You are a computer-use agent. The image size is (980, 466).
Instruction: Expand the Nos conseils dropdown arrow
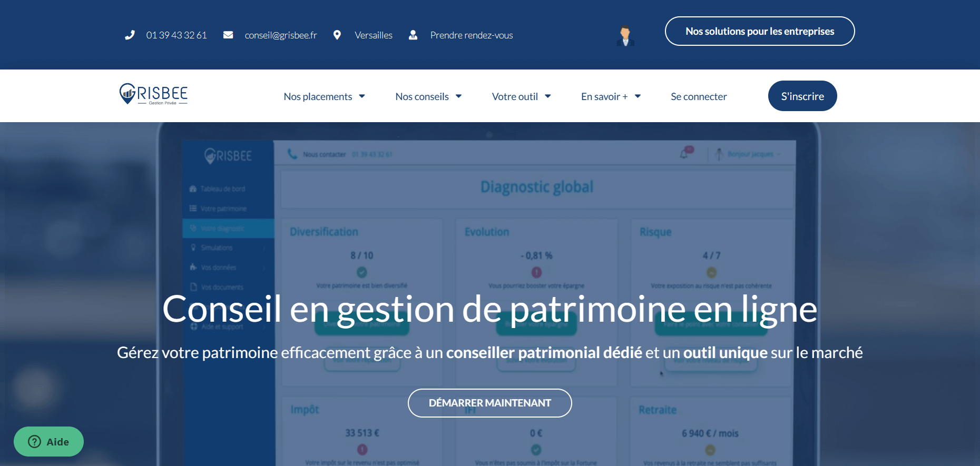458,96
